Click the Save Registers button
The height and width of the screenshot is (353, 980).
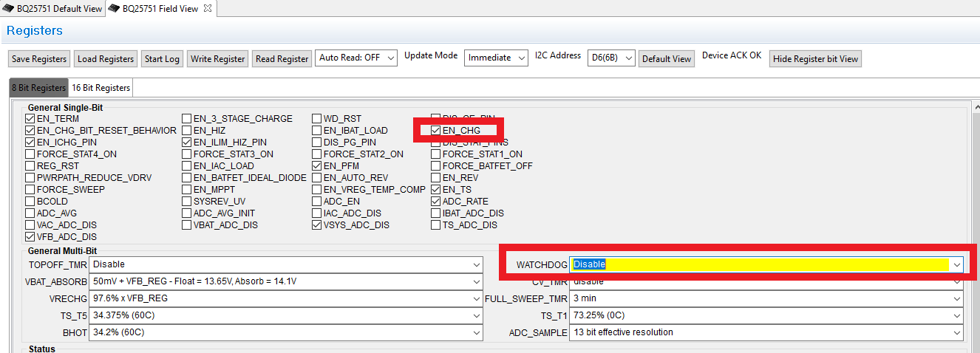pos(39,59)
